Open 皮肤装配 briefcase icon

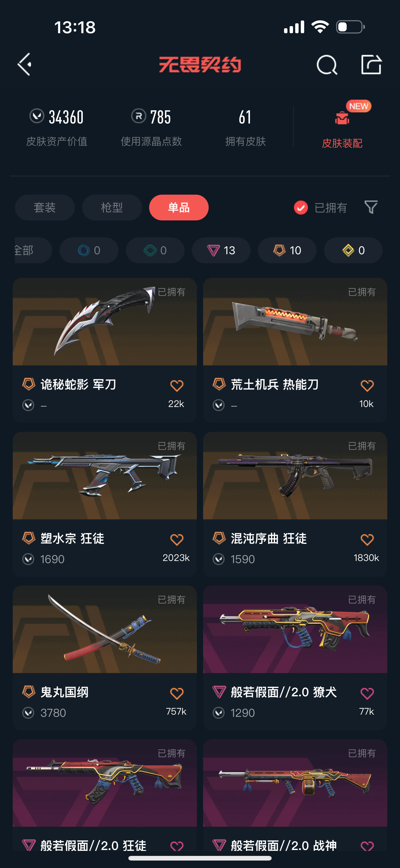coord(342,118)
